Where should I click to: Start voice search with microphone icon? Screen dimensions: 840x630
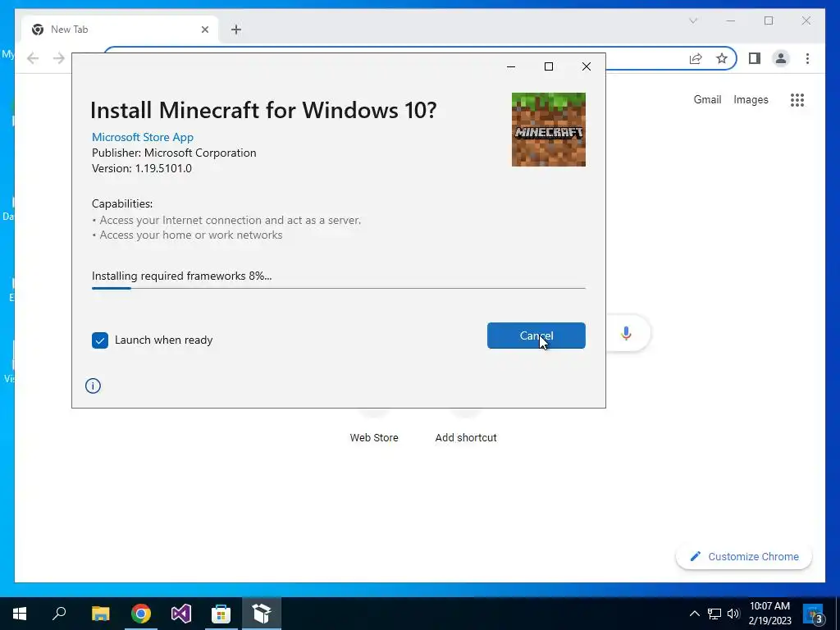pyautogui.click(x=626, y=333)
